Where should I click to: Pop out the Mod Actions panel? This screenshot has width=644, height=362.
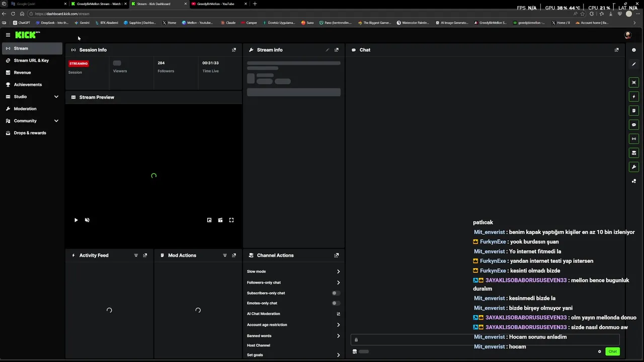click(x=234, y=255)
